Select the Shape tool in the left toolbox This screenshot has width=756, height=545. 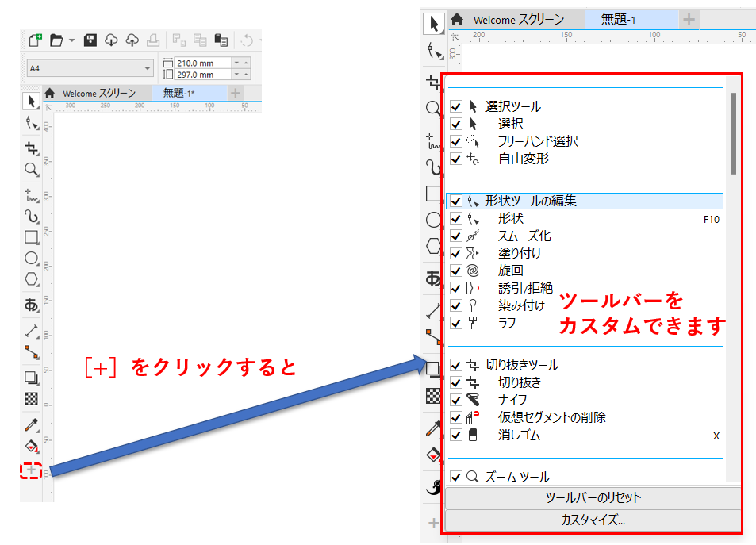[x=32, y=124]
